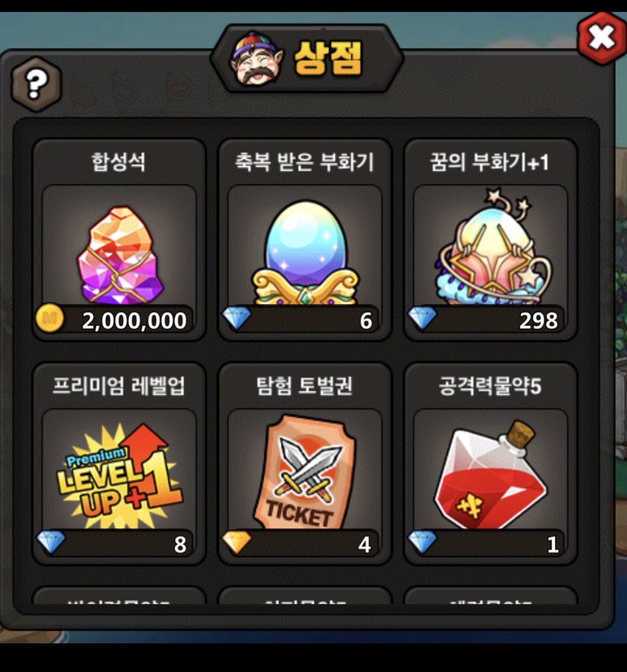Click the 상점 title banner
The width and height of the screenshot is (627, 672).
point(307,58)
